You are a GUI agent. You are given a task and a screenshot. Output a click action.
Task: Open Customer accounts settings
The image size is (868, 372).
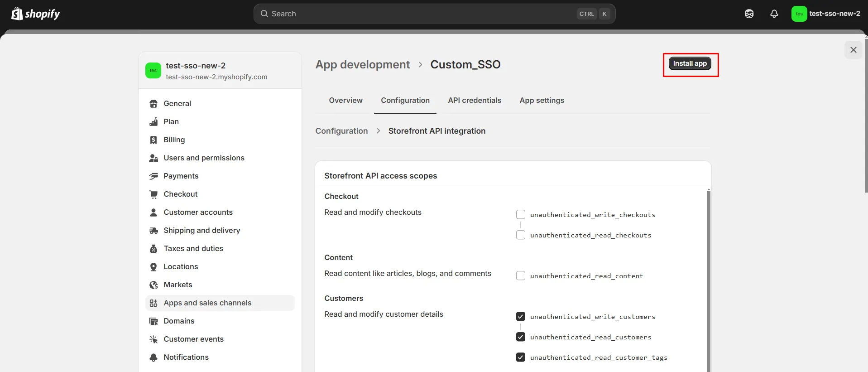(x=220, y=212)
